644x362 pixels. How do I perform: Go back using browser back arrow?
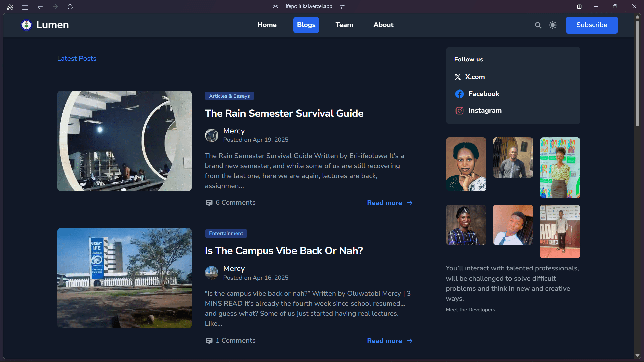click(40, 7)
